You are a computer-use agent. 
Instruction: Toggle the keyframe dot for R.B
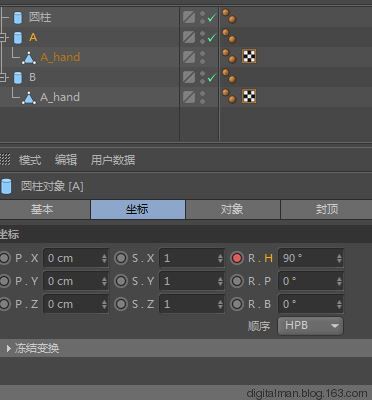coord(237,304)
